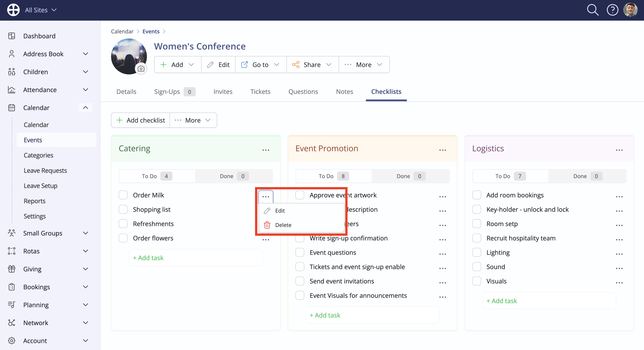The image size is (644, 350).
Task: Go to Events breadcrumb link
Action: (151, 31)
